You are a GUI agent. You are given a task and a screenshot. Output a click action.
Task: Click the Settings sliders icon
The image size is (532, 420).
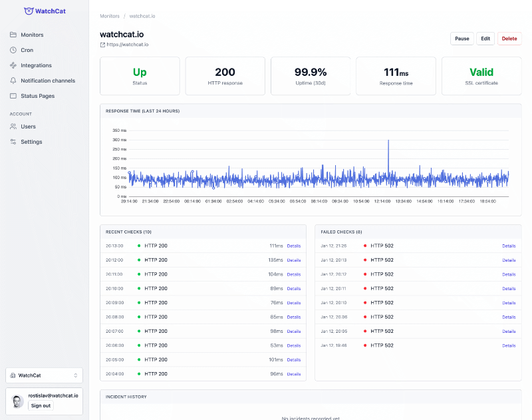click(x=14, y=142)
